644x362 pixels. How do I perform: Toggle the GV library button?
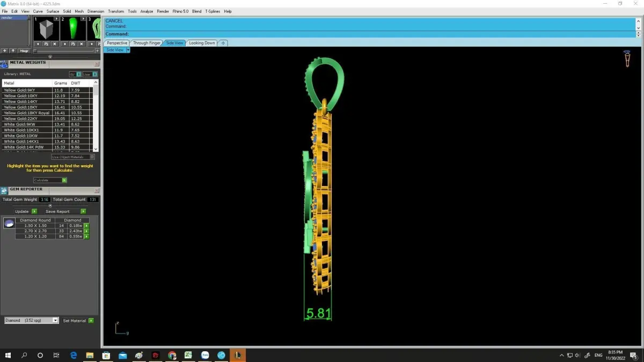(75, 74)
